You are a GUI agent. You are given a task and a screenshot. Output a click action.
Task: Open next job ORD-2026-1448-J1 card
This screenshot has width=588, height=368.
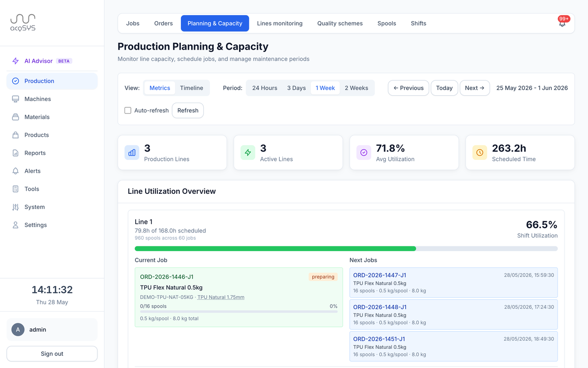pos(454,315)
